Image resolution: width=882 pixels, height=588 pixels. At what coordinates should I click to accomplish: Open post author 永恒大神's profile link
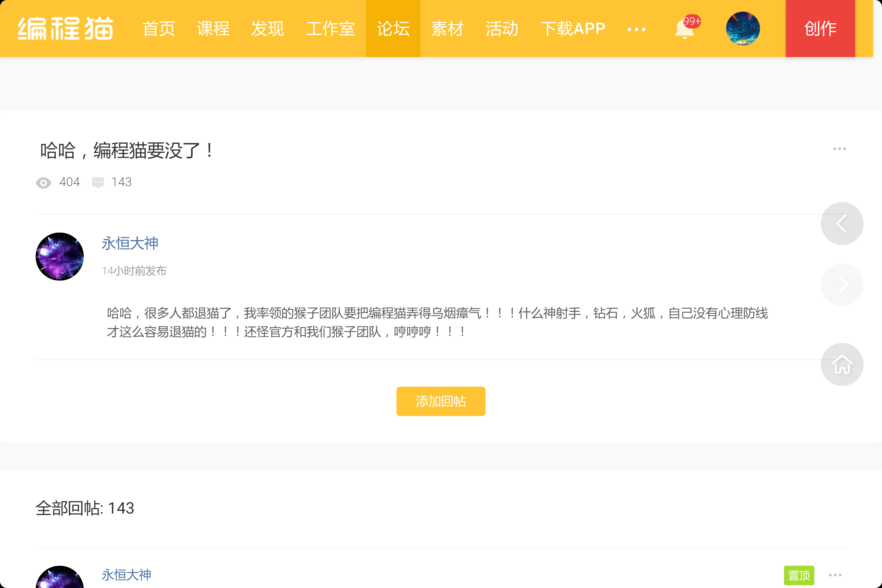point(130,243)
